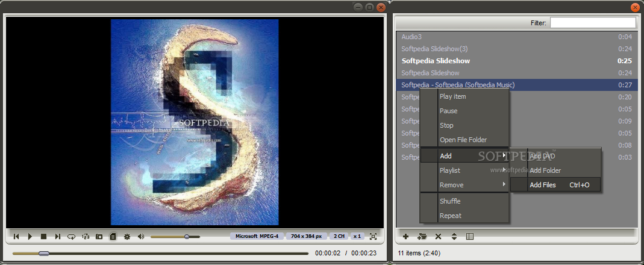The height and width of the screenshot is (265, 644).
Task: Take a video snapshot with camera icon
Action: 99,236
